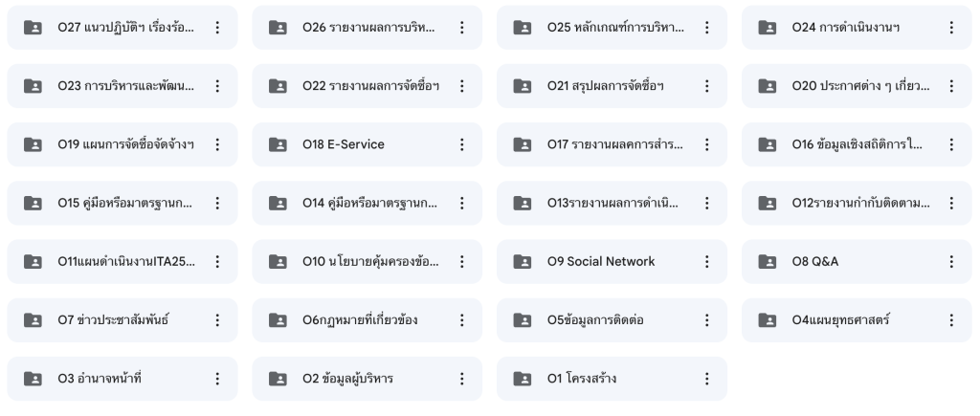Image resolution: width=980 pixels, height=416 pixels.
Task: Select the O18 E-Service folder
Action: [367, 144]
